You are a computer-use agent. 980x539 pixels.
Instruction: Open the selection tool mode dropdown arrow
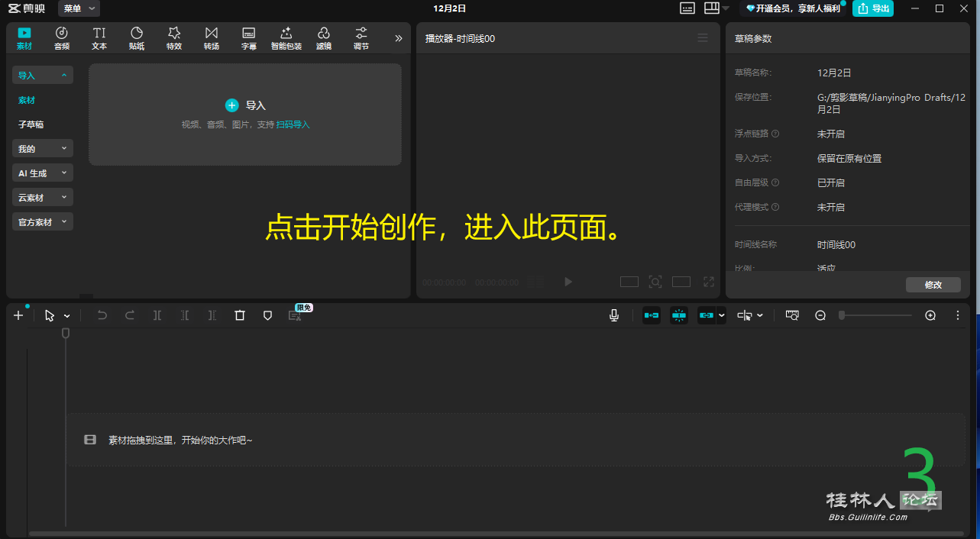(x=67, y=316)
